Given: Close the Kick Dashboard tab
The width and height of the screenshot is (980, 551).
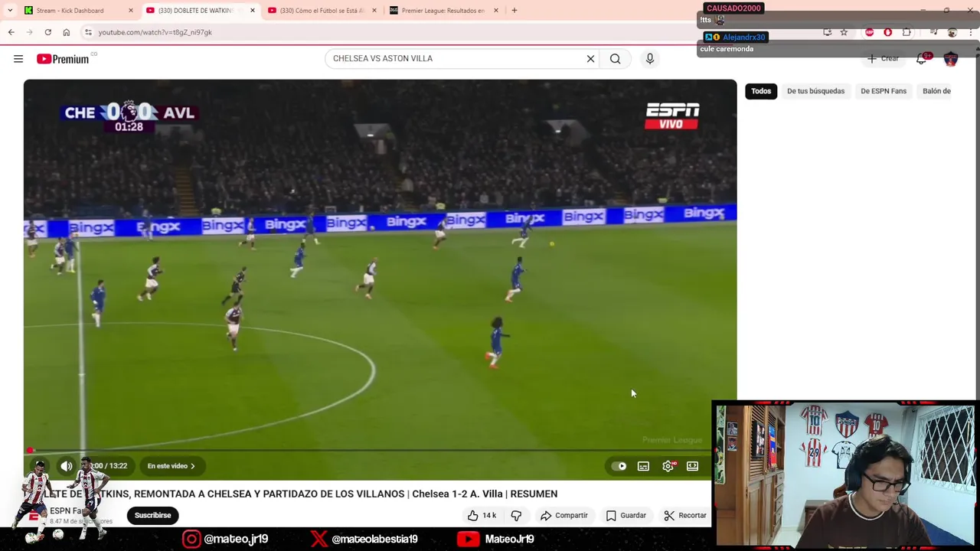Looking at the screenshot, I should (130, 11).
